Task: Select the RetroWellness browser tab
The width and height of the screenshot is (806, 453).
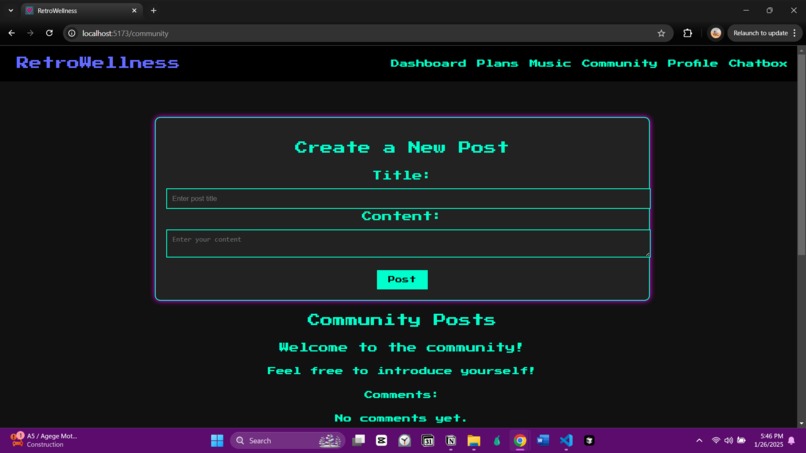Action: point(82,10)
